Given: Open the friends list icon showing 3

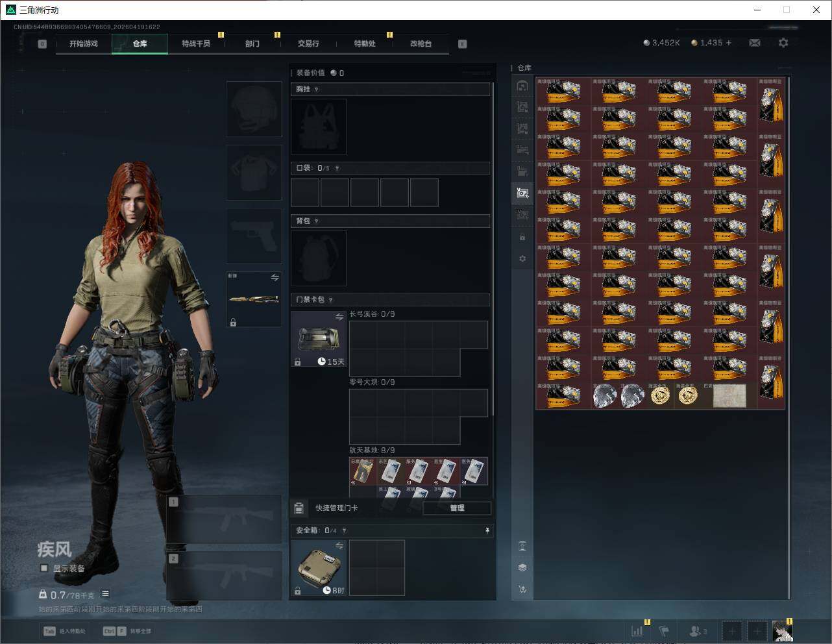Looking at the screenshot, I should [x=698, y=631].
